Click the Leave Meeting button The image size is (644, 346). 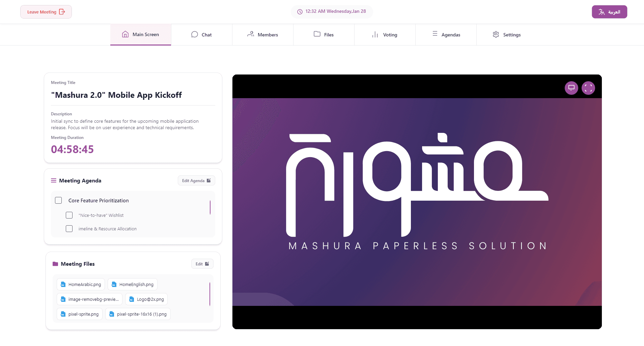[46, 12]
